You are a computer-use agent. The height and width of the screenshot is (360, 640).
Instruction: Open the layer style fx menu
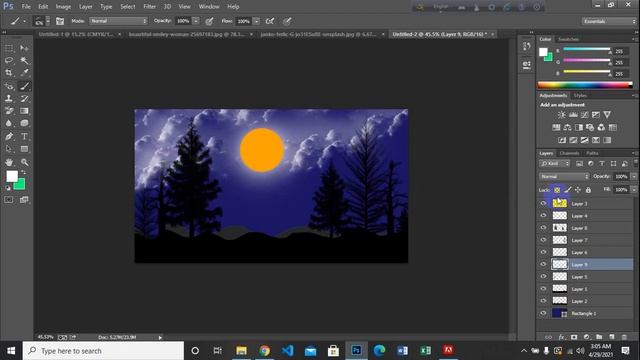coord(562,337)
